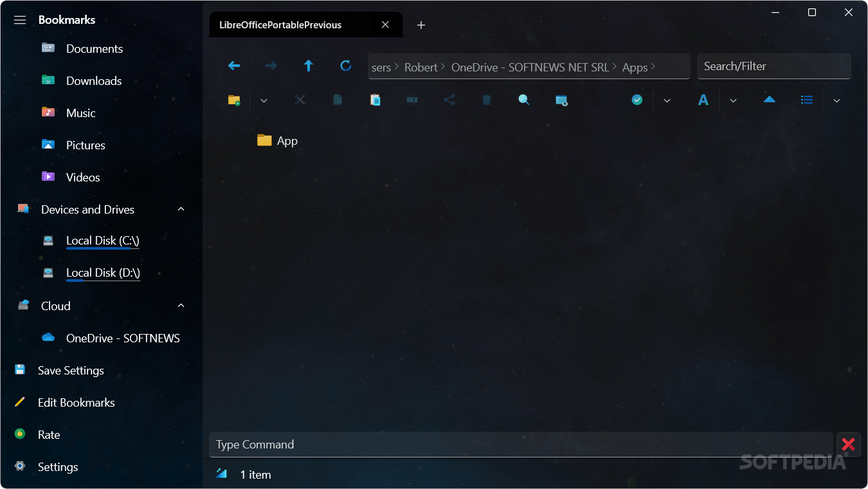Open OneDrive - SOFTNEWS in sidebar
This screenshot has width=868, height=489.
123,338
